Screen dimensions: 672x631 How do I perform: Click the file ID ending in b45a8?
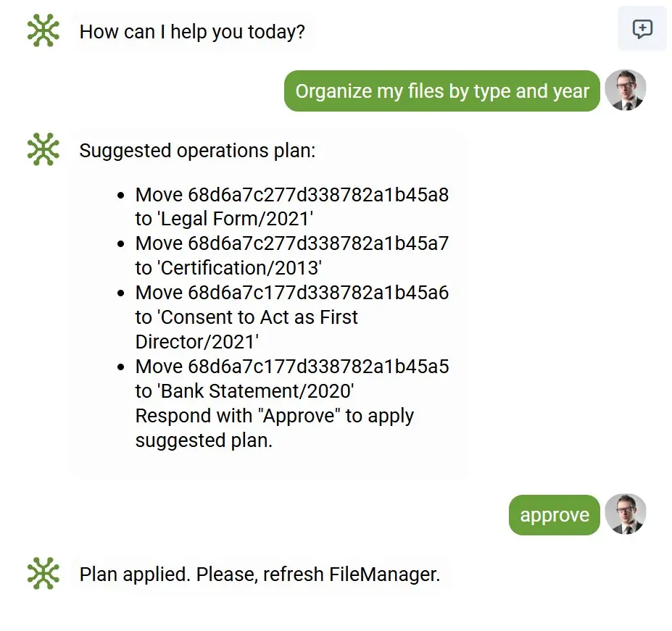(318, 195)
